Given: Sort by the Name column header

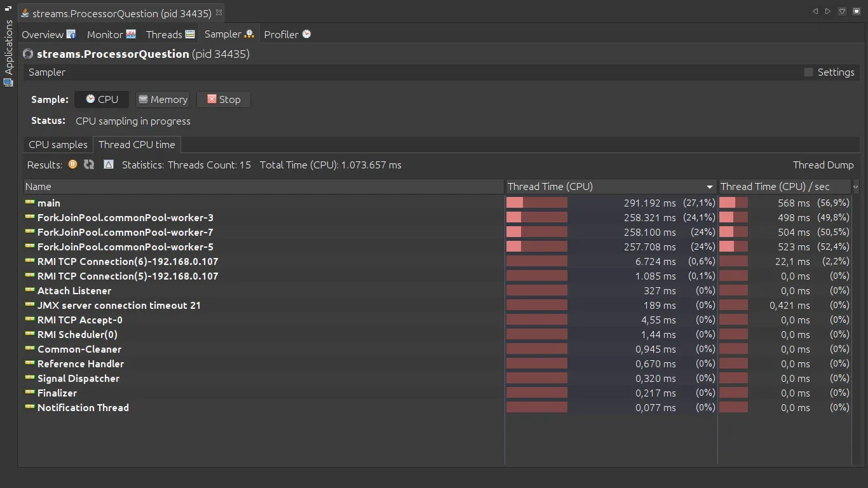Looking at the screenshot, I should pos(264,187).
